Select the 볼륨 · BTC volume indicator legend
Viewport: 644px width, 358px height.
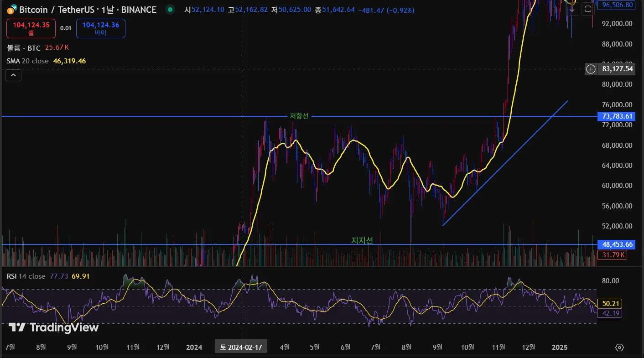click(24, 47)
